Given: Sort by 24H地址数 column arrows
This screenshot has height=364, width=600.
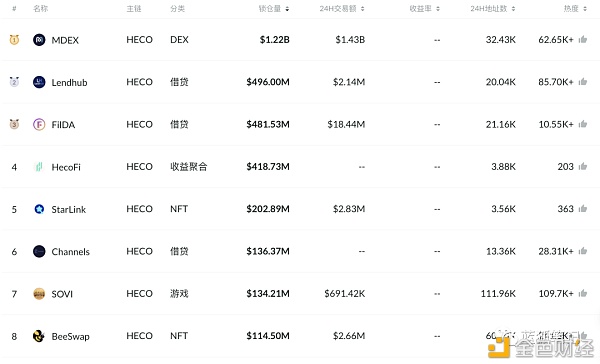Looking at the screenshot, I should pyautogui.click(x=514, y=9).
